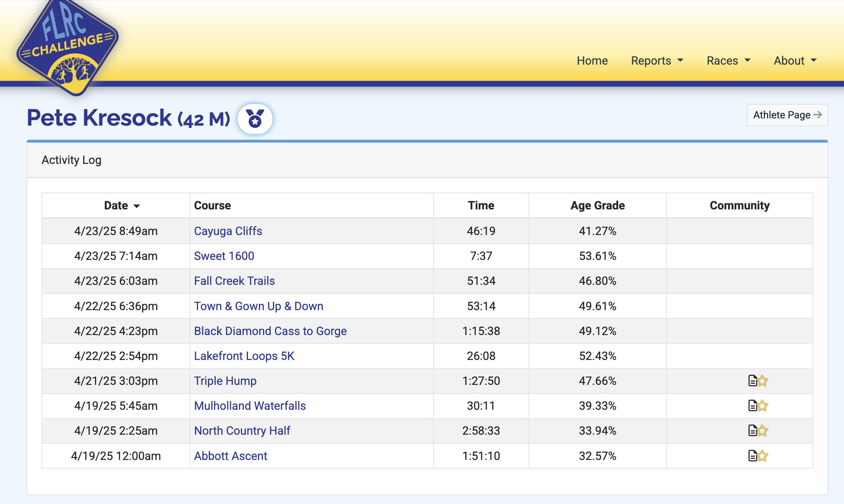844x504 pixels.
Task: Sort the table by the Date column
Action: click(x=122, y=205)
